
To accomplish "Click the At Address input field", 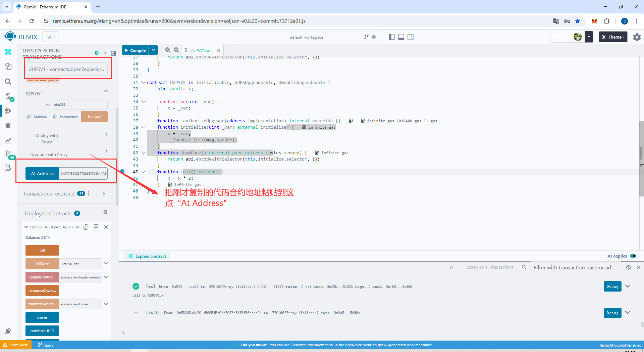I will click(x=83, y=174).
